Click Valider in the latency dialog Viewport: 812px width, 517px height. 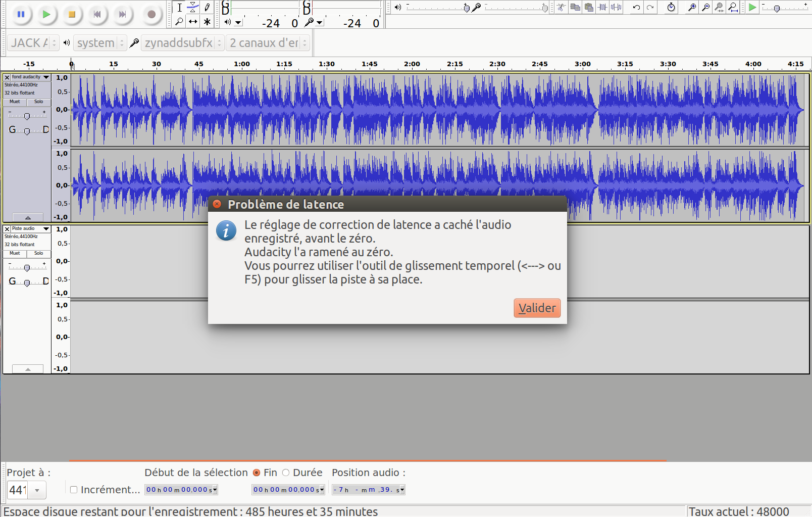coord(537,308)
